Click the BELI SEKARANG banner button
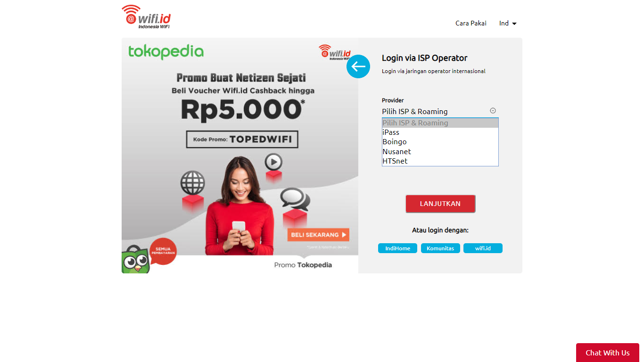 pos(318,235)
